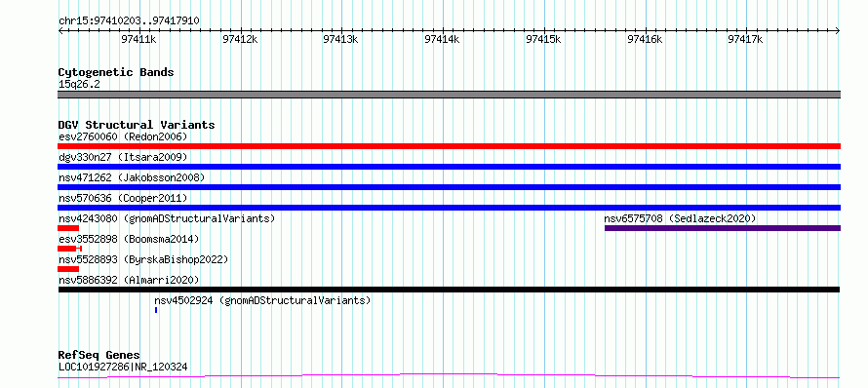Click the nsv6575708 (Sedlazeck2020) purple bar
Image resolution: width=868 pixels, height=388 pixels.
pos(723,228)
